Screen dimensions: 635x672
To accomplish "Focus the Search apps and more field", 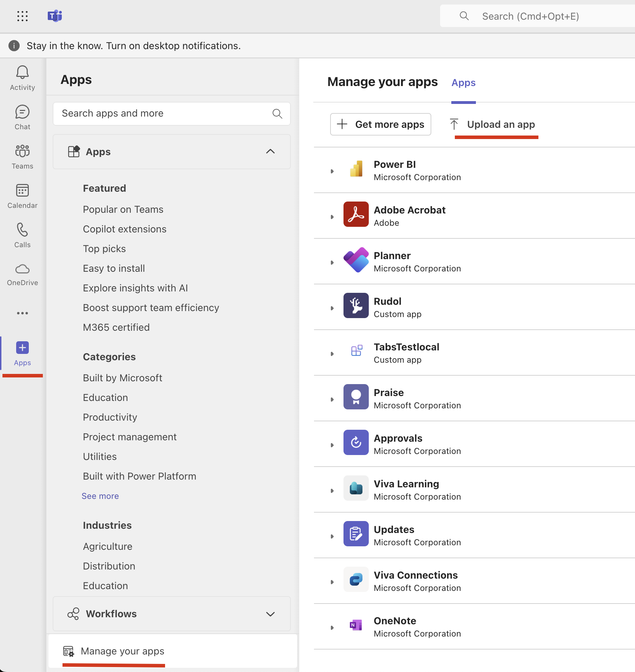I will coord(172,113).
